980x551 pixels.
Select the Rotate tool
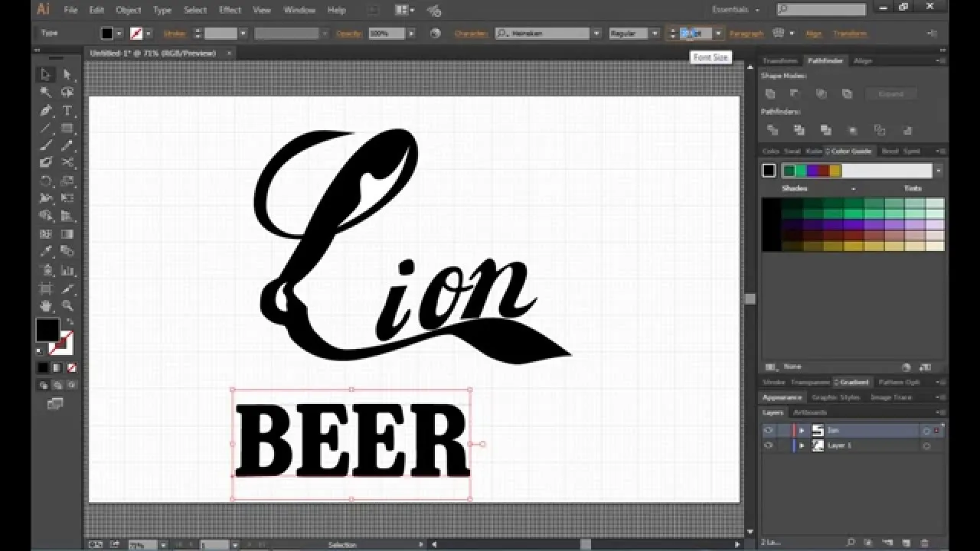point(45,181)
